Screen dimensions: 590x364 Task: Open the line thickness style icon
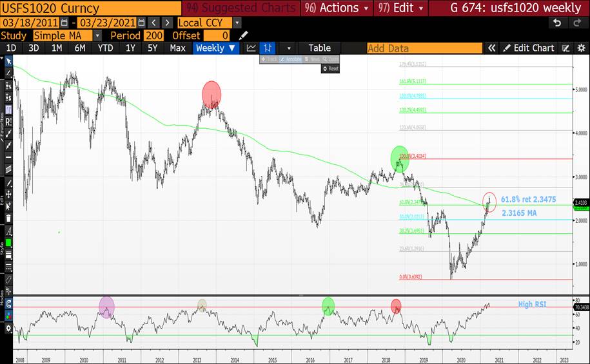(x=8, y=255)
